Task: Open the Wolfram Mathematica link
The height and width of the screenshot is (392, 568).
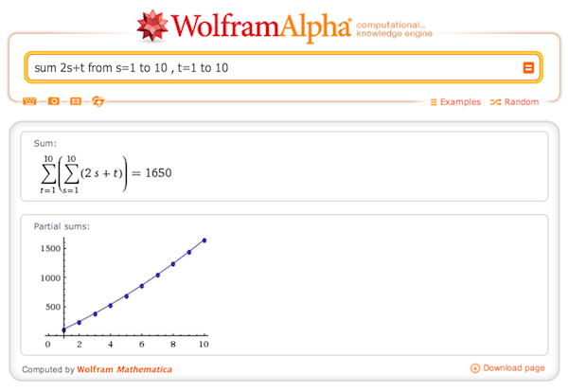Action: [124, 369]
